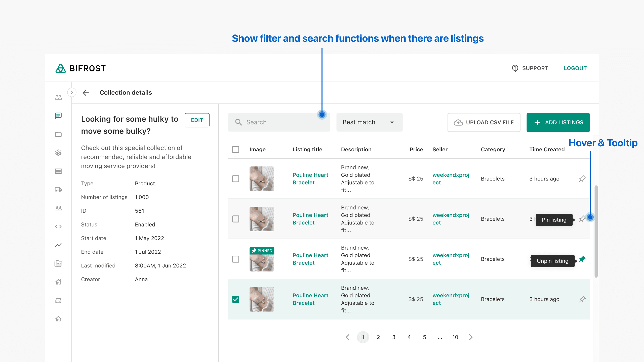This screenshot has height=362, width=644.
Task: Go to next page with right chevron
Action: click(x=471, y=337)
